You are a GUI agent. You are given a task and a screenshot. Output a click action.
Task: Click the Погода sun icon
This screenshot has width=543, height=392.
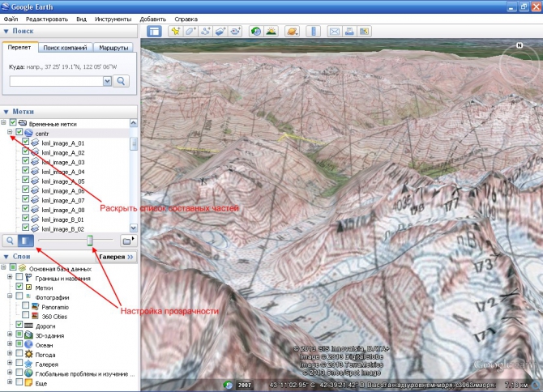(28, 354)
